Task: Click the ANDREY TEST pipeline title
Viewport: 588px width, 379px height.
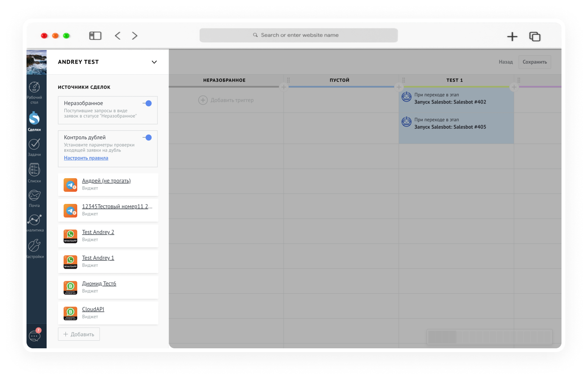Action: tap(78, 62)
